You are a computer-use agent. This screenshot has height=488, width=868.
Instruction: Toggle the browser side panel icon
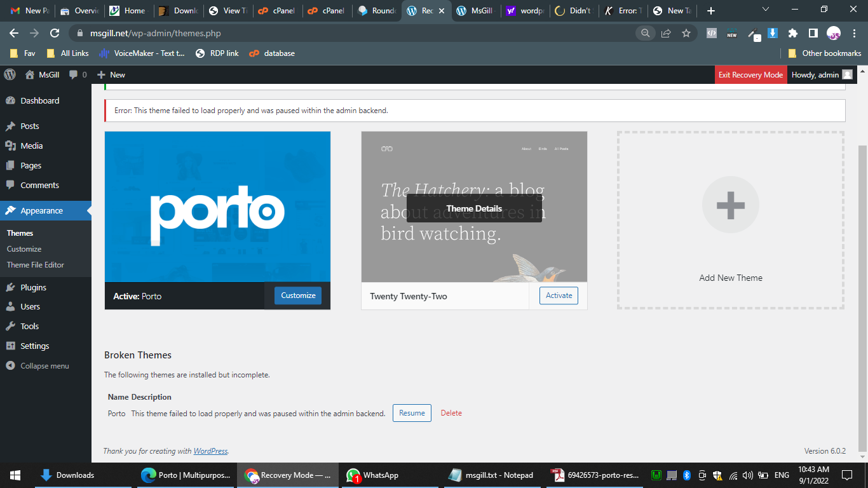tap(813, 33)
